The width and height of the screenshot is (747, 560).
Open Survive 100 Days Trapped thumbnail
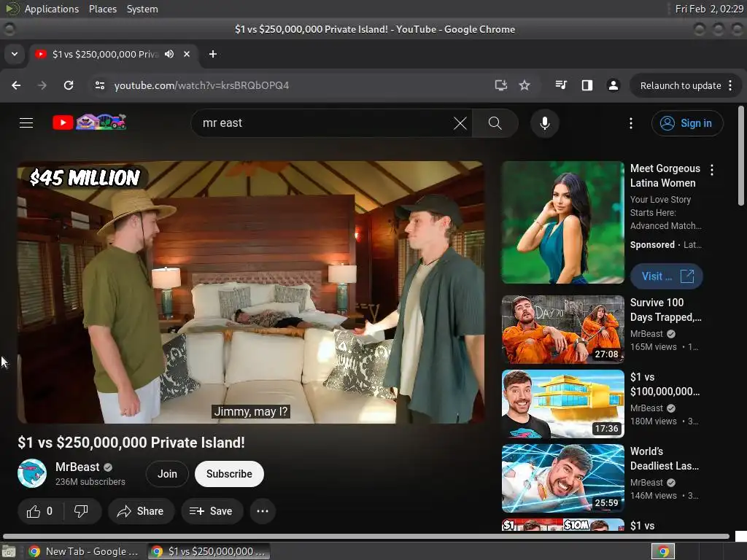(562, 330)
